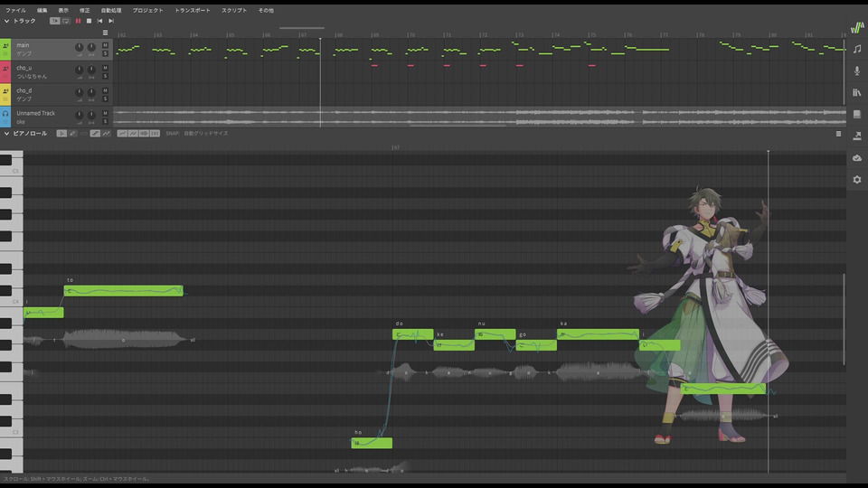Mute the main track
Viewport: 868px width, 488px height.
105,45
